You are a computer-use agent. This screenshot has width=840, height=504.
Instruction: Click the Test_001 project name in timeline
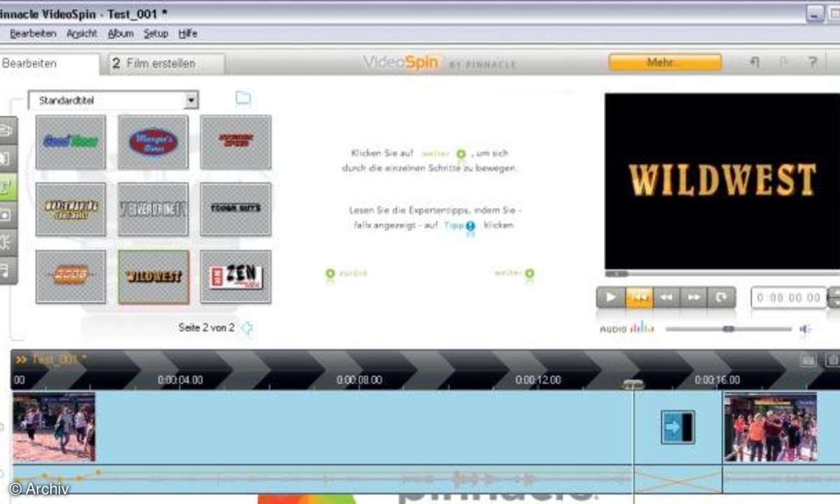[x=59, y=359]
